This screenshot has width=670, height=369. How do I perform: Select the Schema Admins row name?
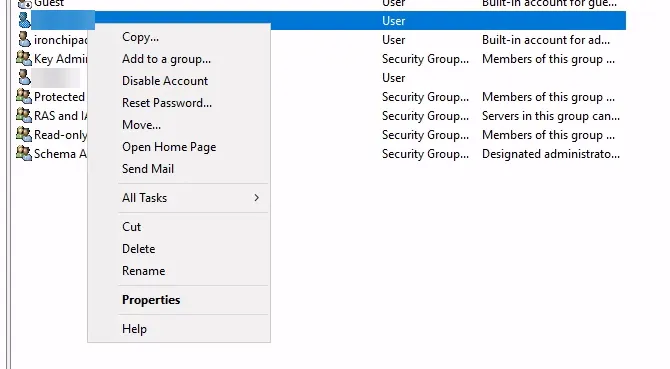[61, 154]
